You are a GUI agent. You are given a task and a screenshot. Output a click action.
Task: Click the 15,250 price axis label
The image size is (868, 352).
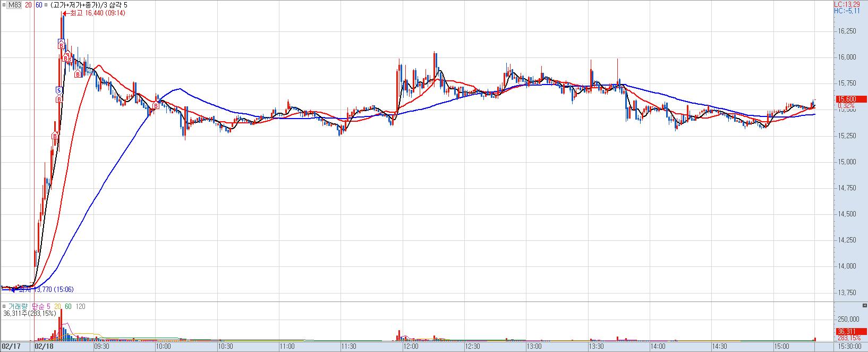pos(846,136)
